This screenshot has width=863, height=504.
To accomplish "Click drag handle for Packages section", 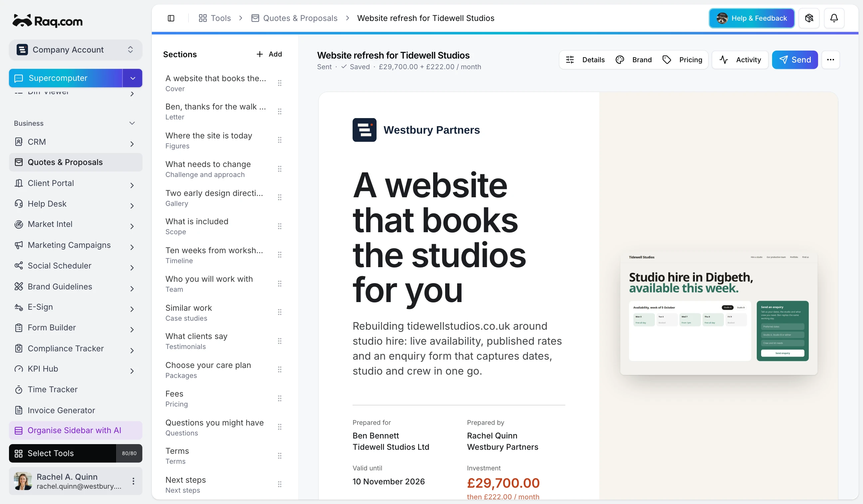I will pyautogui.click(x=279, y=370).
